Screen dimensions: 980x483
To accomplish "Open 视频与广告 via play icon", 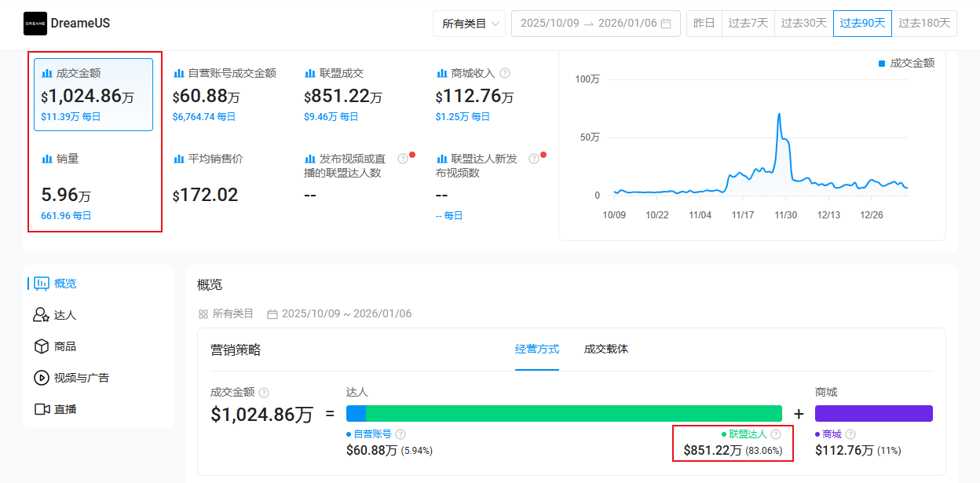I will click(41, 378).
